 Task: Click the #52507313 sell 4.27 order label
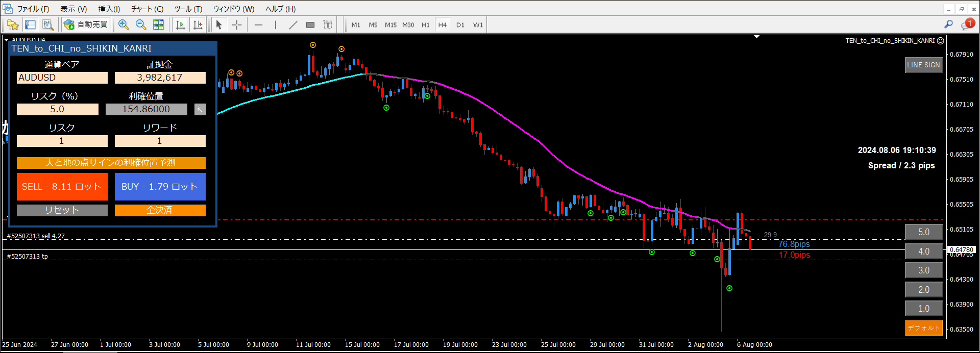click(36, 236)
